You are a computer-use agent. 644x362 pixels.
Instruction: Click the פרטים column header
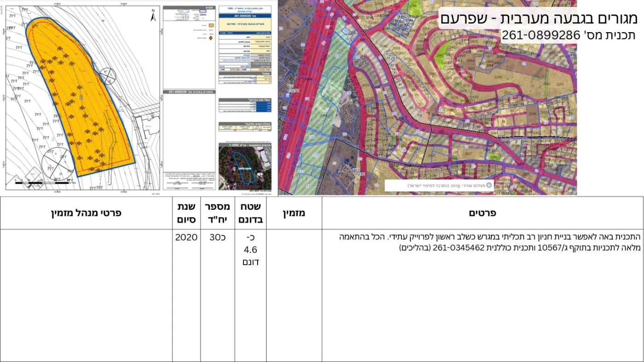point(482,213)
